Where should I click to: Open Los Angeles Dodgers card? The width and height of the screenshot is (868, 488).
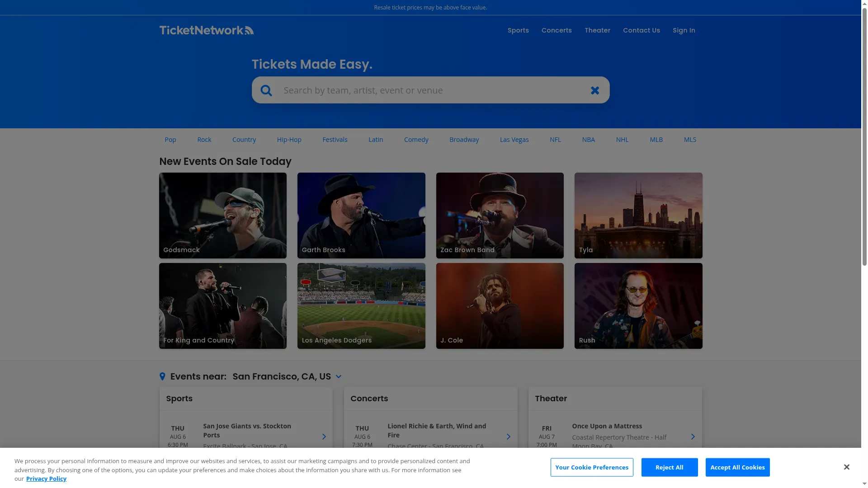click(x=361, y=306)
